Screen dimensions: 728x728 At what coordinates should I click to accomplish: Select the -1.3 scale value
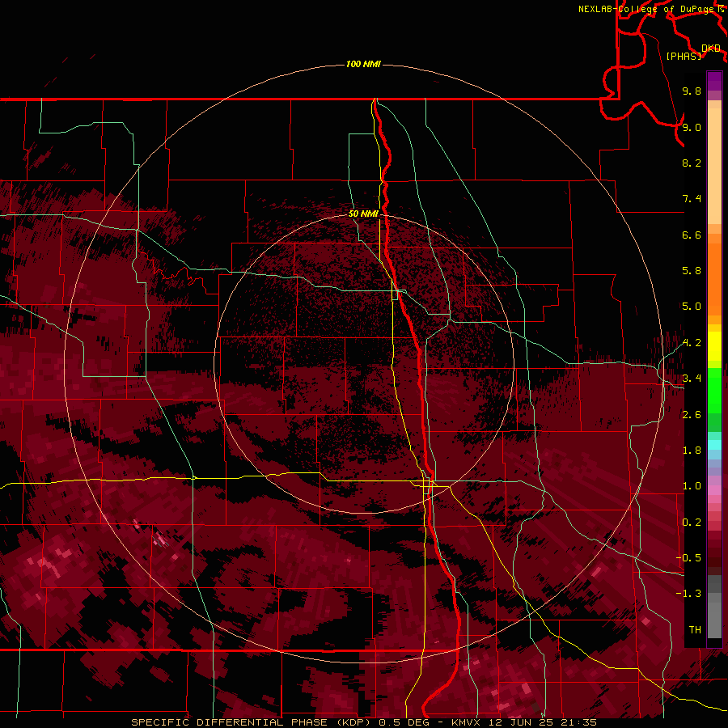[x=688, y=594]
